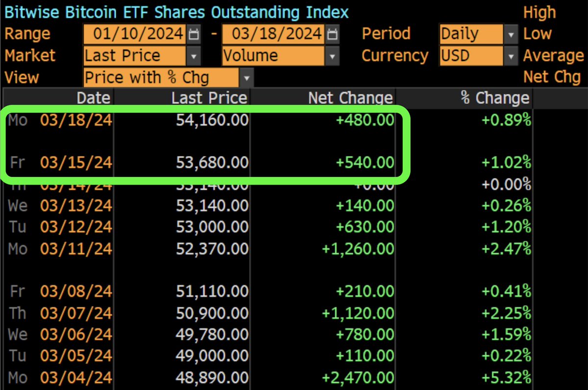Click the +0.00% change value
The width and height of the screenshot is (588, 390).
click(x=506, y=184)
